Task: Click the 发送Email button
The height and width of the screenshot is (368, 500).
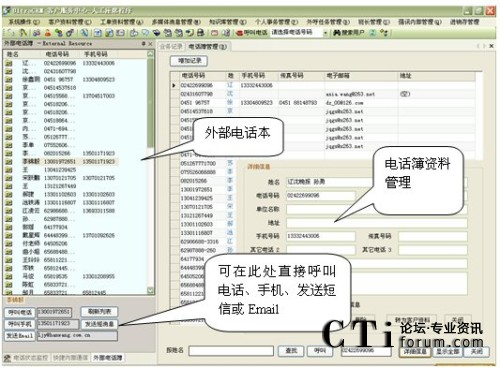Action: coord(20,335)
